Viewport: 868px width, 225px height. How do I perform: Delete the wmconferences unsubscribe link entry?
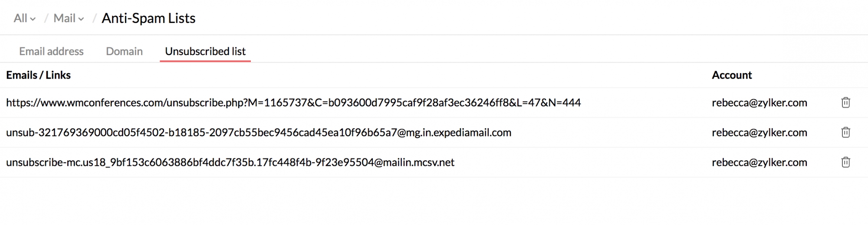click(x=845, y=103)
